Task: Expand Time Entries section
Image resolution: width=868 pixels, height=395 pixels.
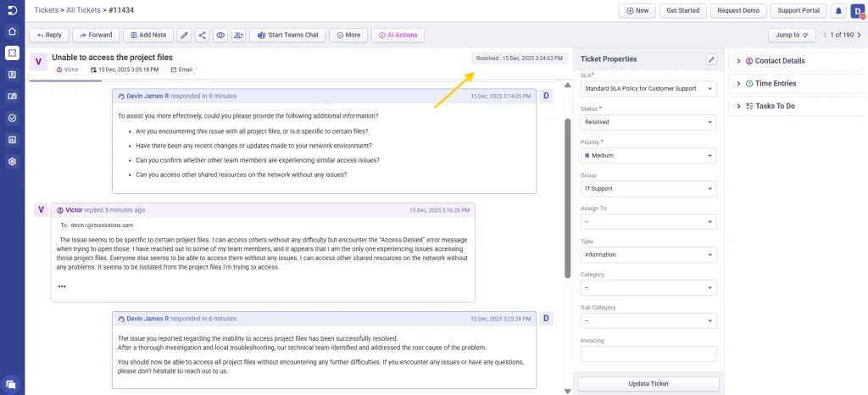Action: click(795, 84)
